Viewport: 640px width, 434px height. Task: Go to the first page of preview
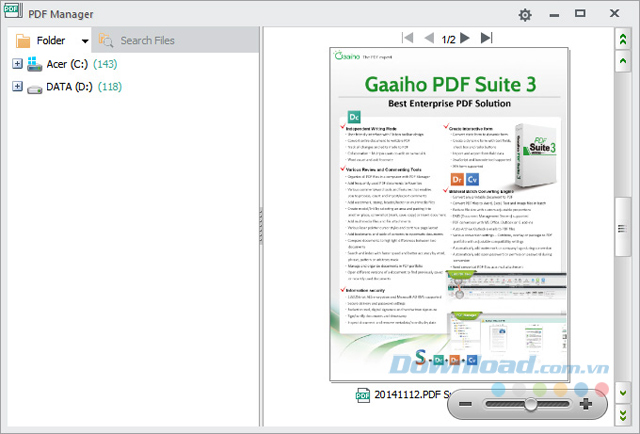407,38
